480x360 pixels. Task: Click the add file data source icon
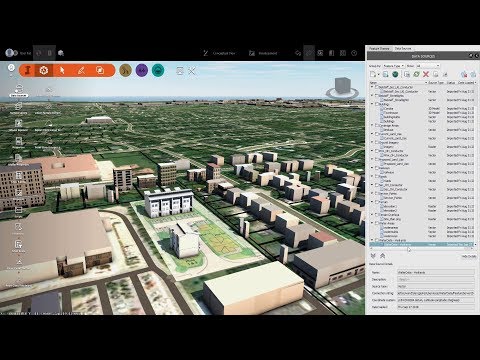click(x=373, y=74)
